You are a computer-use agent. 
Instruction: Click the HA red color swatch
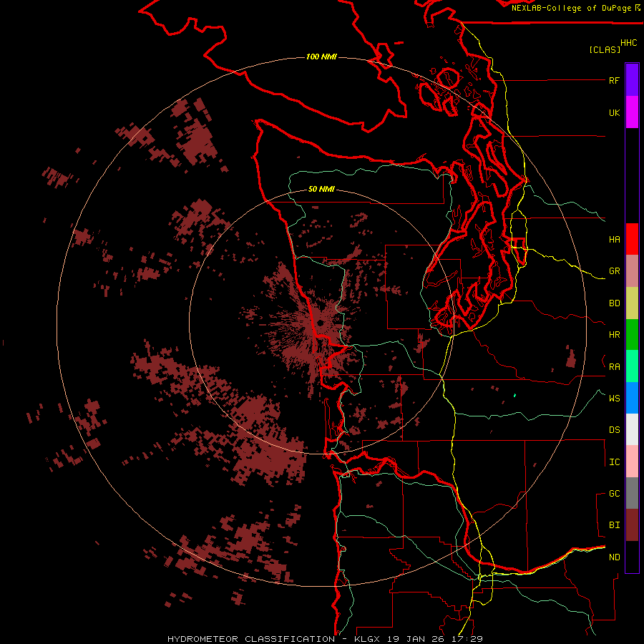coord(632,239)
